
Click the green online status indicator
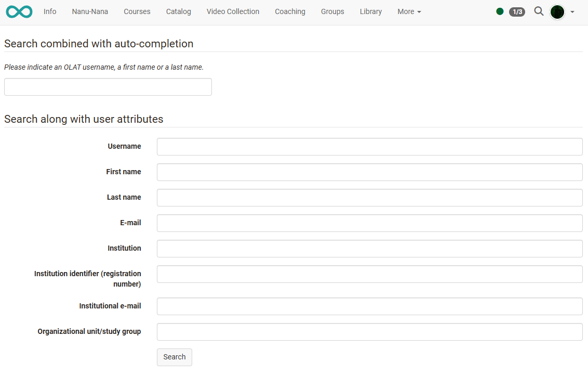tap(499, 10)
